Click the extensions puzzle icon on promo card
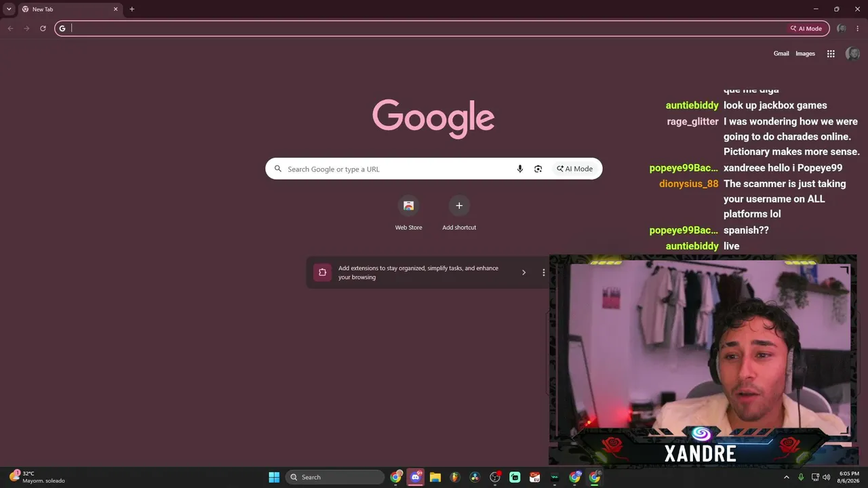The width and height of the screenshot is (868, 488). (x=322, y=272)
